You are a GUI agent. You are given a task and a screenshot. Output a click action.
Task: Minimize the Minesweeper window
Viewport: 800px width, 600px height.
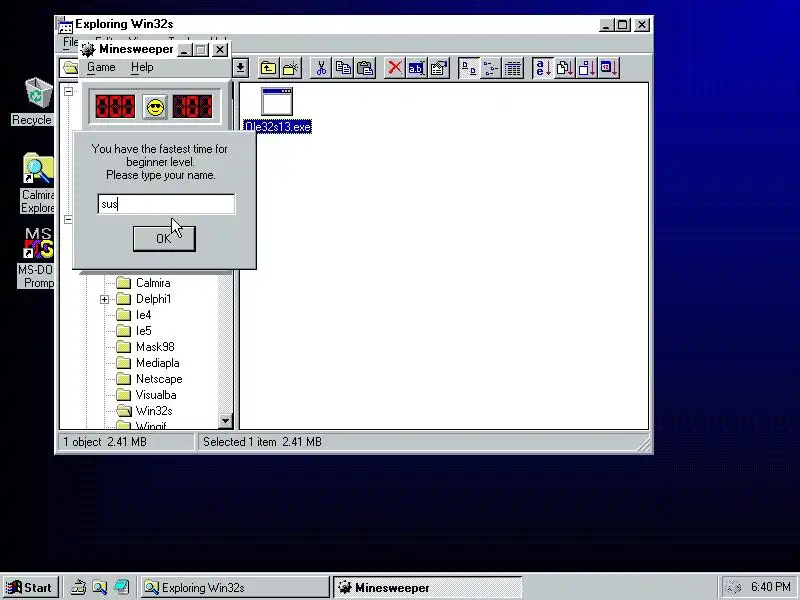pyautogui.click(x=185, y=49)
